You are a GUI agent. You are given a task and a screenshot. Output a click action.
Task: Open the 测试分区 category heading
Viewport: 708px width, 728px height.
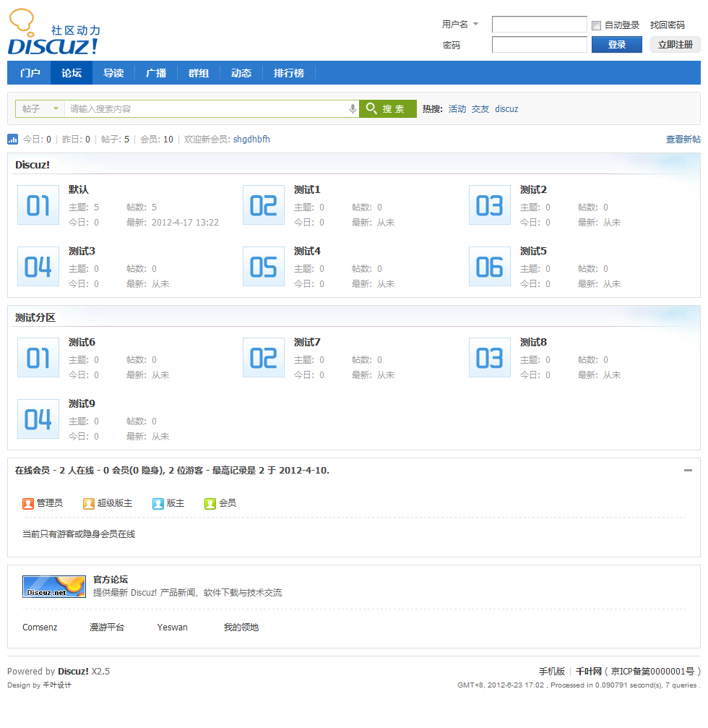[35, 317]
